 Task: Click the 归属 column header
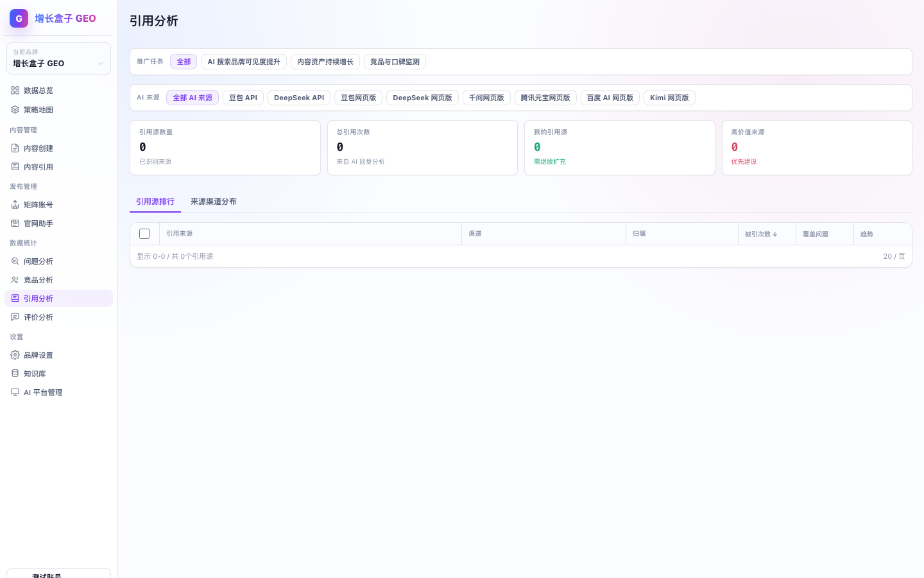pos(682,234)
